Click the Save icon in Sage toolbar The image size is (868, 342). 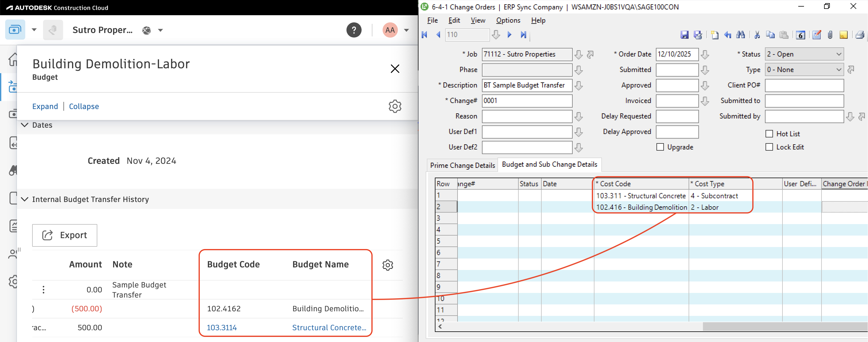click(685, 35)
